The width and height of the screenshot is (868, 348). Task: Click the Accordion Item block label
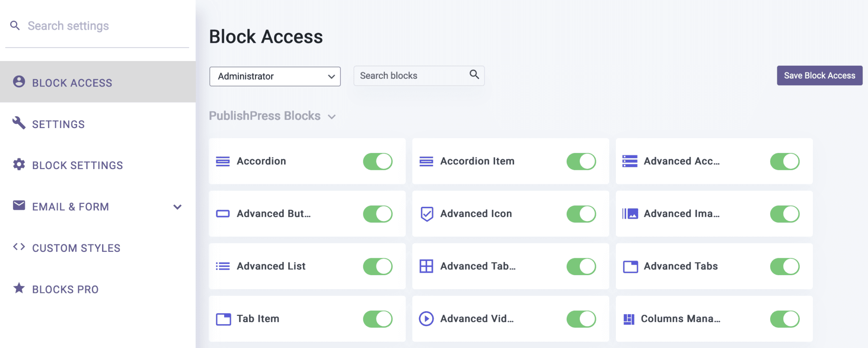[x=477, y=161]
